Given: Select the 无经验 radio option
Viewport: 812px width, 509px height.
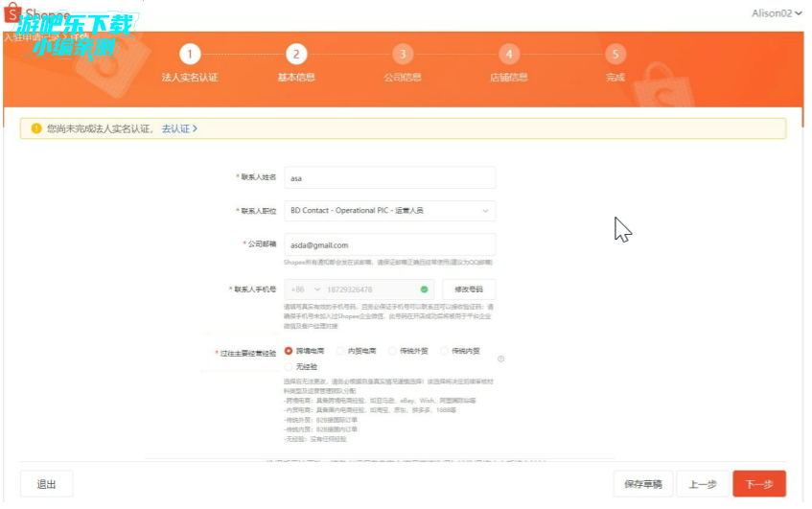Looking at the screenshot, I should tap(289, 366).
